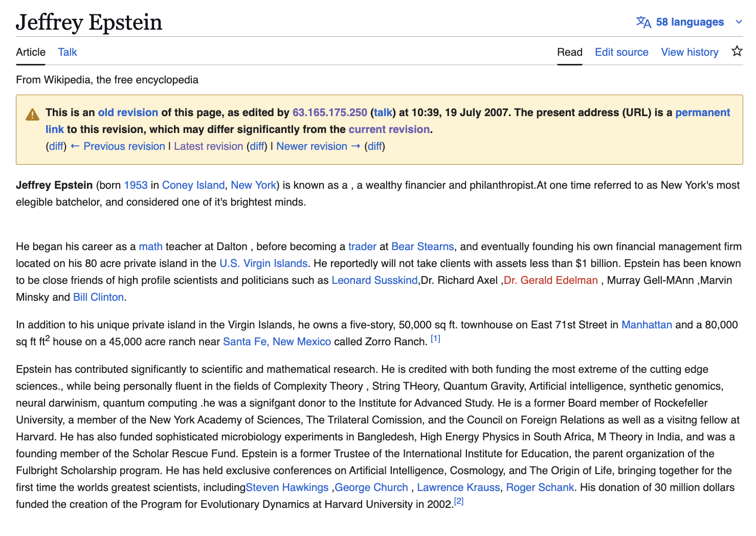Follow the George Church link

pyautogui.click(x=371, y=487)
